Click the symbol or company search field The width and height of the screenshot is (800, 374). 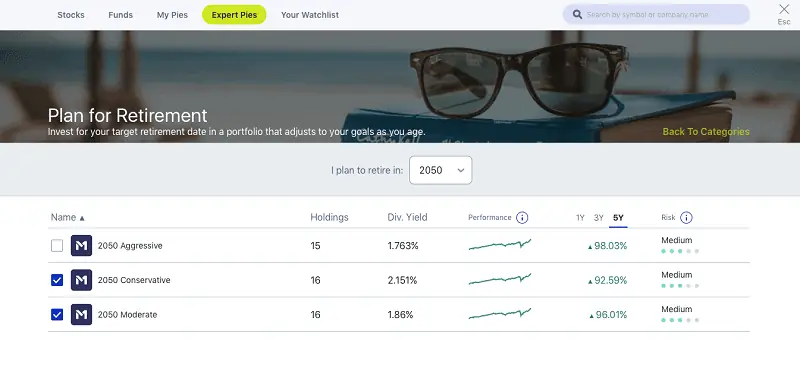tap(656, 14)
